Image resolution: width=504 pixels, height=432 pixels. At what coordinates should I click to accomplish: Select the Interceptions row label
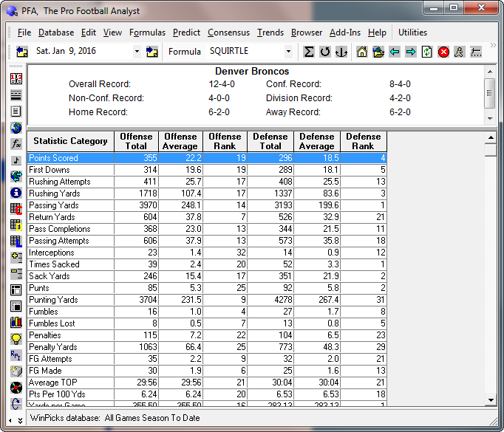(52, 253)
